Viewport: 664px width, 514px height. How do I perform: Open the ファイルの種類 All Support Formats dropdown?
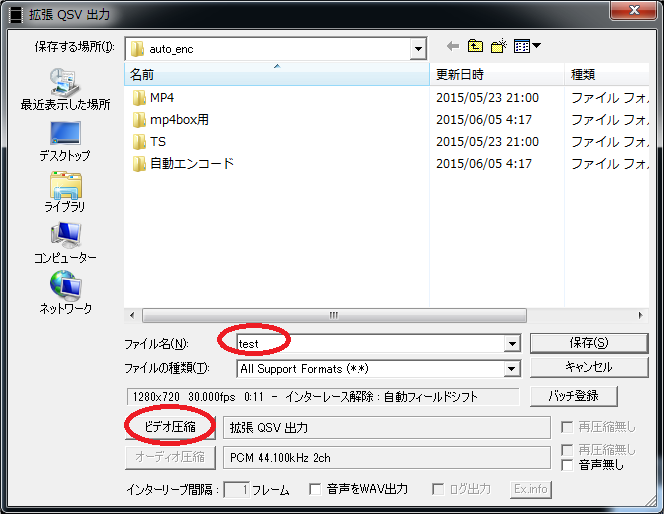coord(512,369)
